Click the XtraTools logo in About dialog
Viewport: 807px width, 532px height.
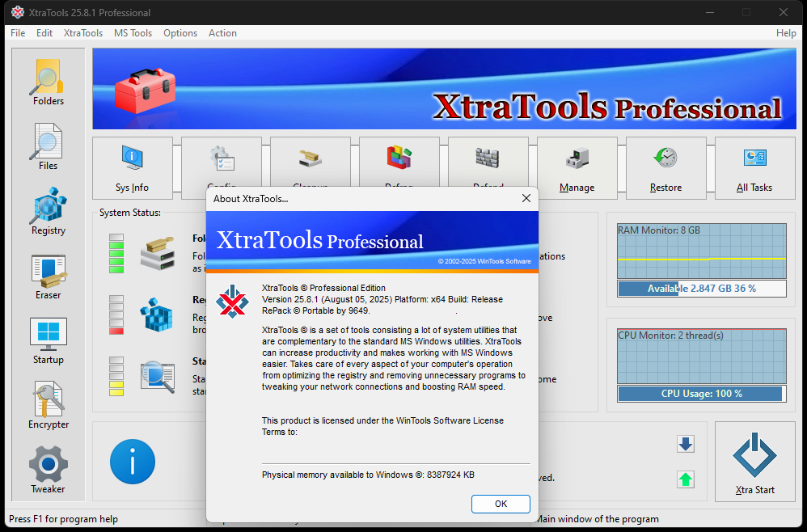[x=232, y=302]
